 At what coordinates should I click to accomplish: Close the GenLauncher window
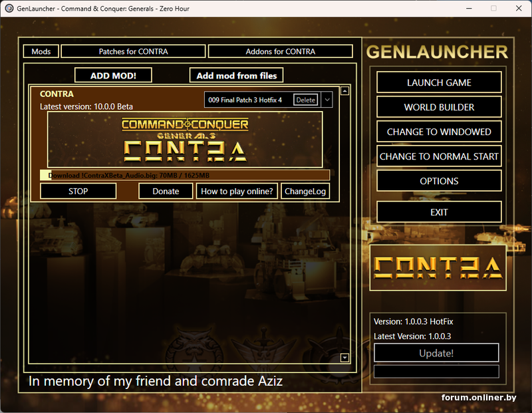coord(519,9)
